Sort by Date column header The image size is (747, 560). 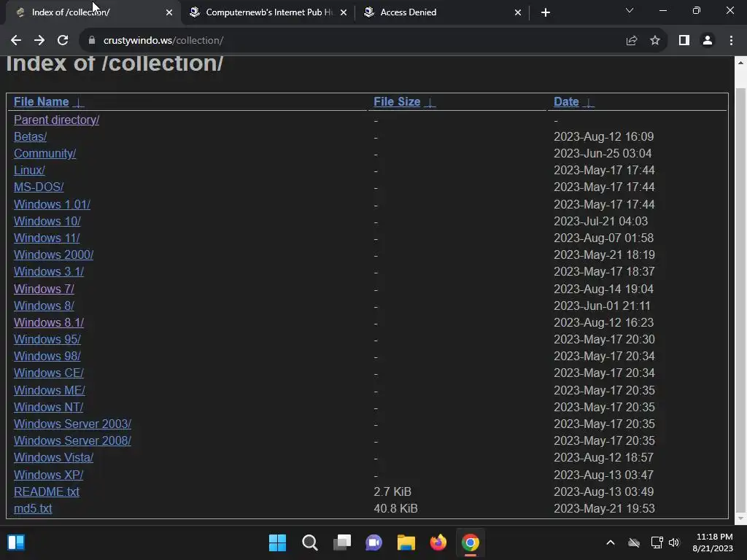point(566,102)
